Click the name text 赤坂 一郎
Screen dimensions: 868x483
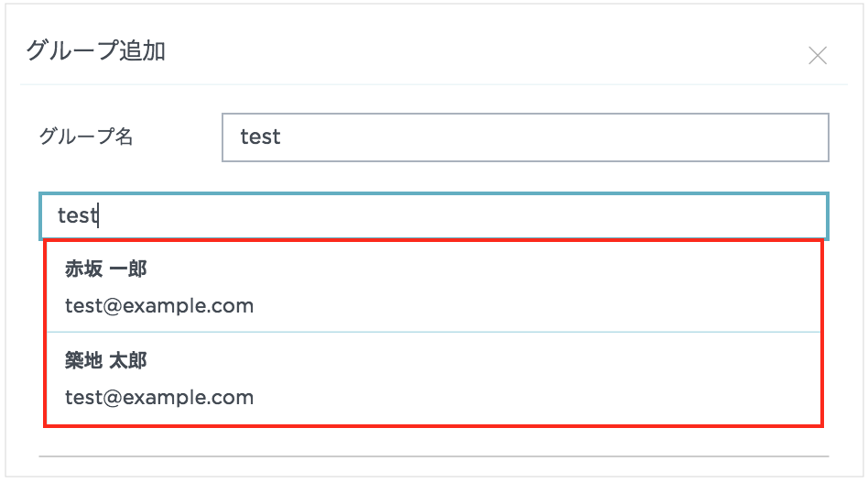pos(106,269)
